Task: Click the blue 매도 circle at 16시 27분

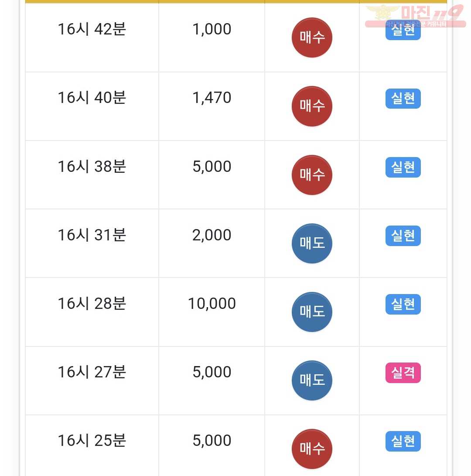Action: coord(312,381)
